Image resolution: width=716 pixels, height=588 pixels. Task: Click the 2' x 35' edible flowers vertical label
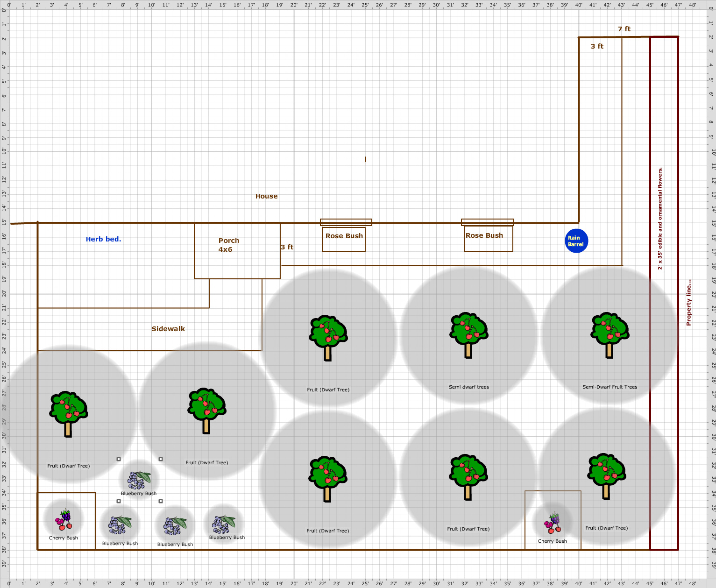660,219
